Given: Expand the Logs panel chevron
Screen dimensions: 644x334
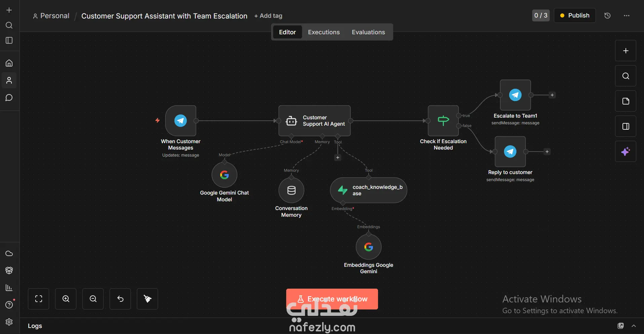Looking at the screenshot, I should click(x=634, y=326).
